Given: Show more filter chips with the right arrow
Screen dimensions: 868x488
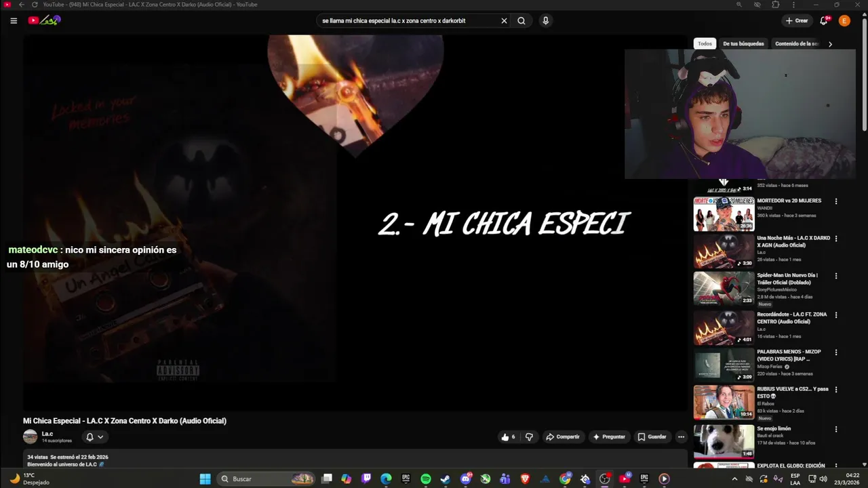Looking at the screenshot, I should (830, 44).
